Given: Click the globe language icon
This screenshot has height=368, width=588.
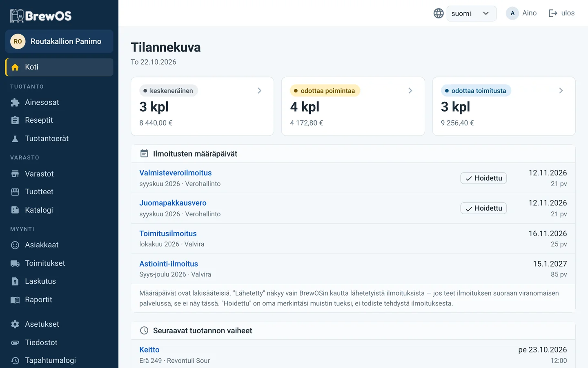Looking at the screenshot, I should tap(439, 13).
